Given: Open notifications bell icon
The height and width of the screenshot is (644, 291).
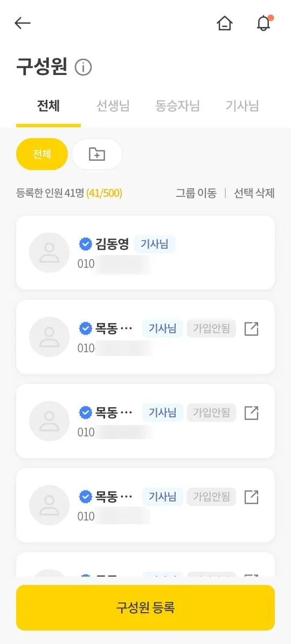Looking at the screenshot, I should pos(264,23).
